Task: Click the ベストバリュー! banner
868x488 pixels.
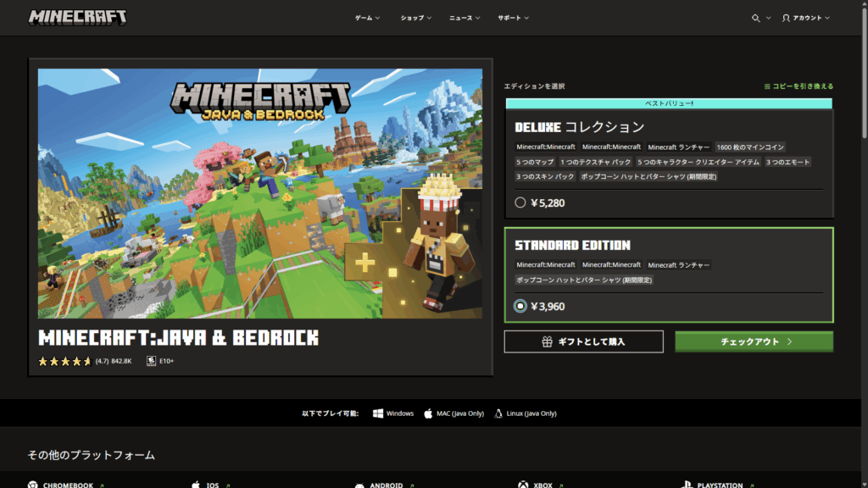Action: [x=669, y=103]
